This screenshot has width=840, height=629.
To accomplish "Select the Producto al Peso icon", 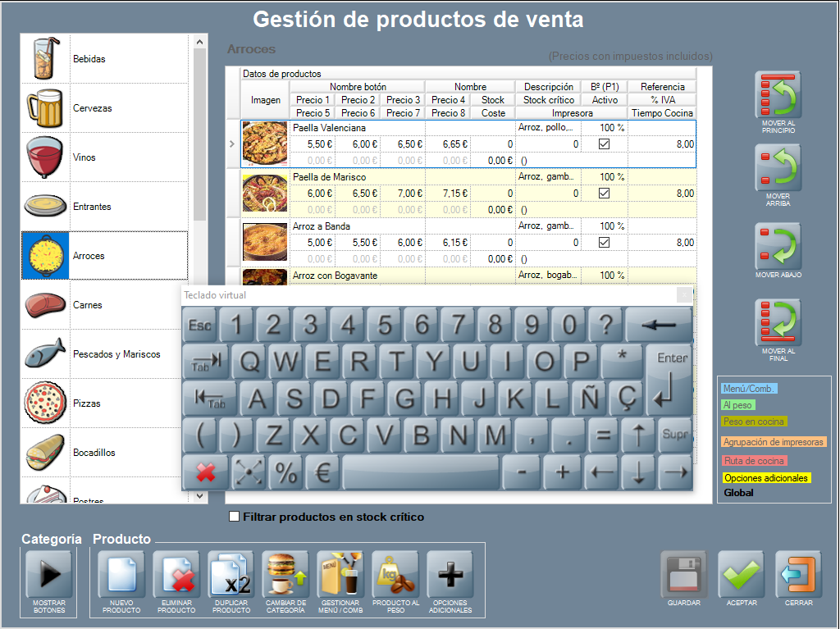I will pyautogui.click(x=395, y=574).
